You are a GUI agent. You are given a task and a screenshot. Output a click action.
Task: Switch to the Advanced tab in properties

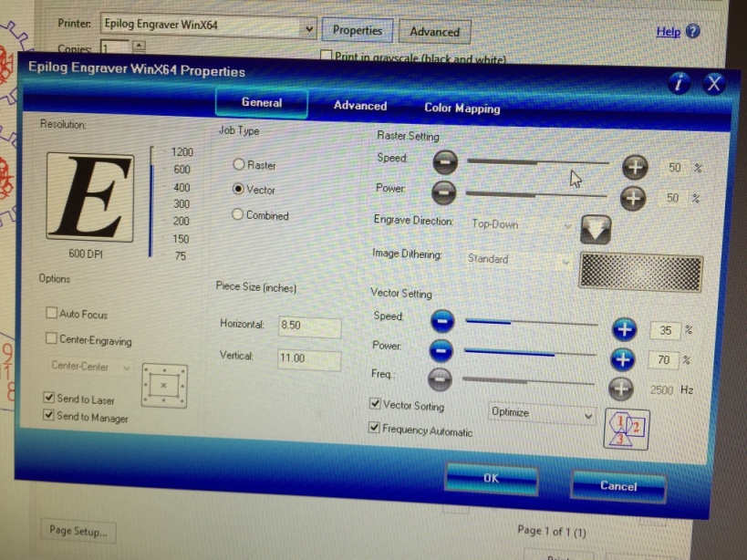(x=360, y=105)
